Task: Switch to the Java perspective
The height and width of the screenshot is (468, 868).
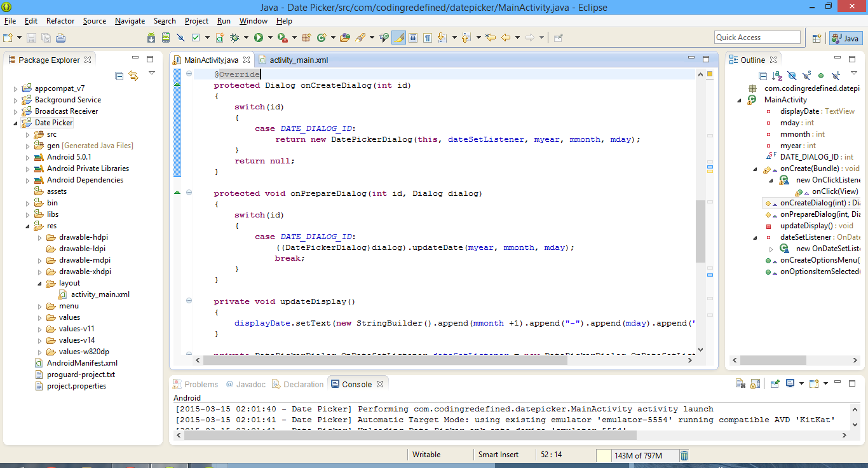Action: click(x=845, y=38)
